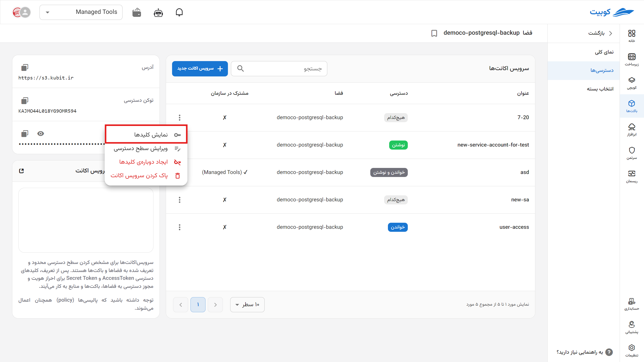
Task: Click the نوشتن access badge
Action: (x=398, y=145)
